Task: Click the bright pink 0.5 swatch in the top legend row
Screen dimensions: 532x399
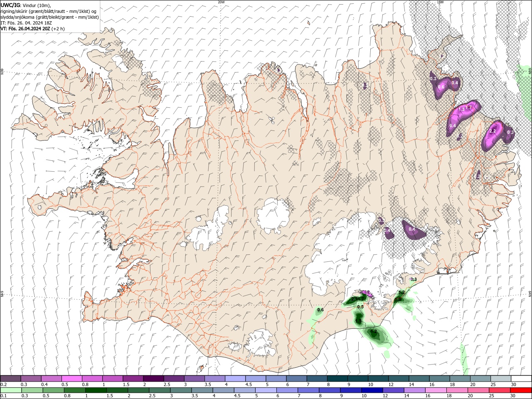Action: point(71,378)
